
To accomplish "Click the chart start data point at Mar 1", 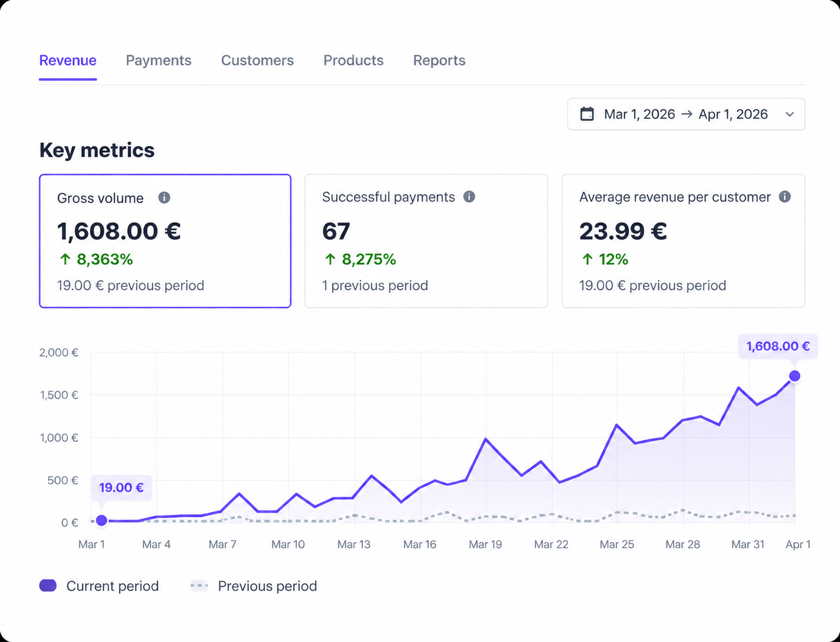I will pyautogui.click(x=101, y=520).
